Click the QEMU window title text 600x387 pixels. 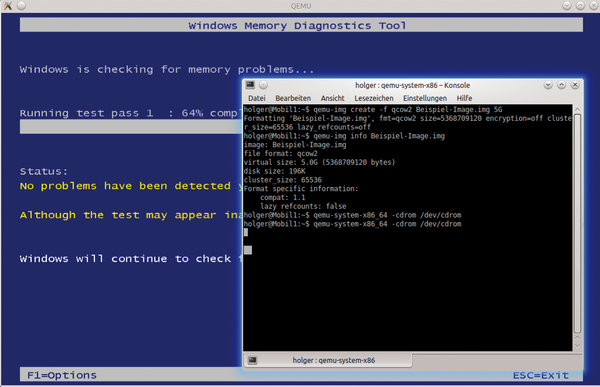301,6
